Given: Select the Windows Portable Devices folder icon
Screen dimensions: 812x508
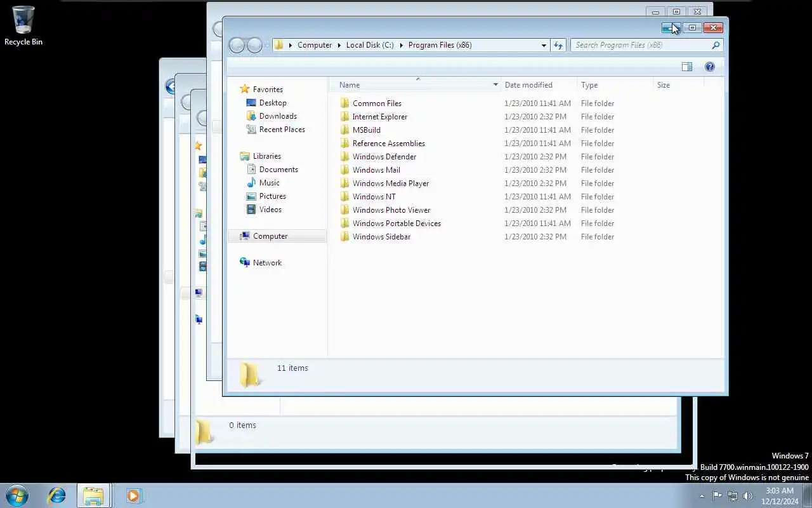Looking at the screenshot, I should point(344,223).
